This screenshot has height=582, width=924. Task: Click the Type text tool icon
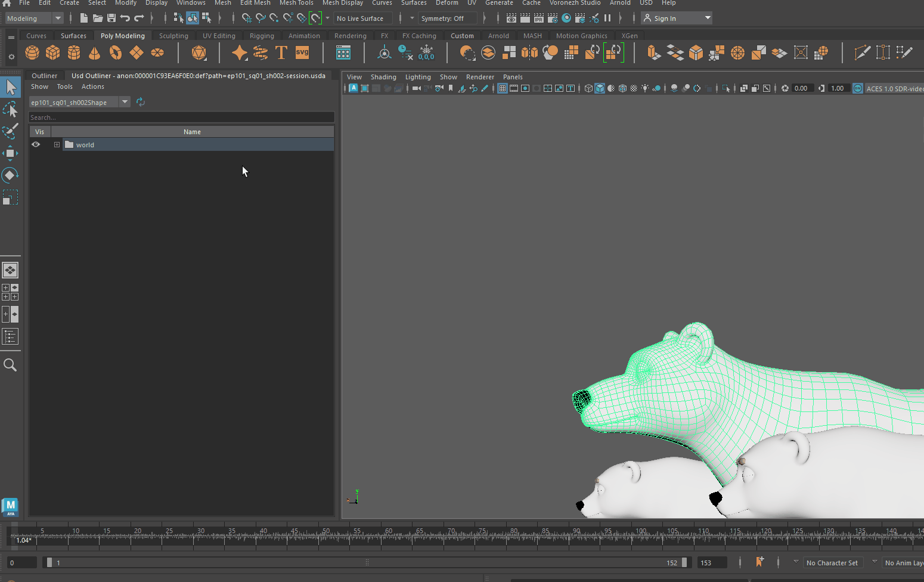point(281,53)
